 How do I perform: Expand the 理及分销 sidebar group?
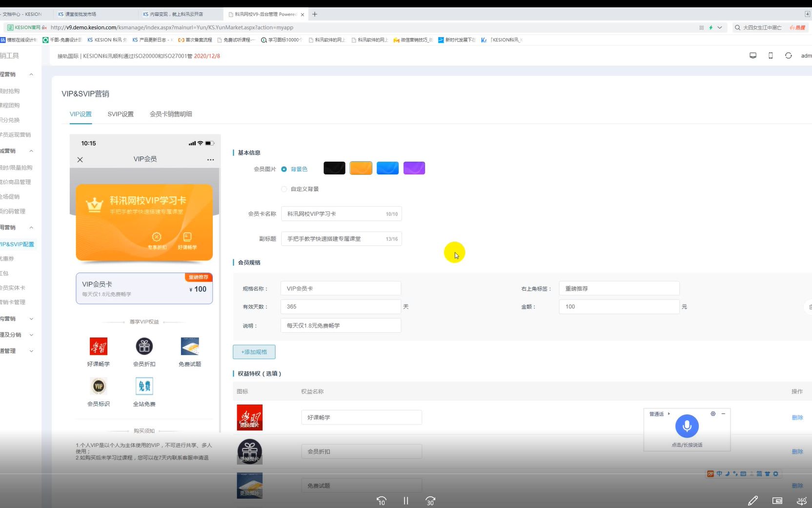coord(31,335)
